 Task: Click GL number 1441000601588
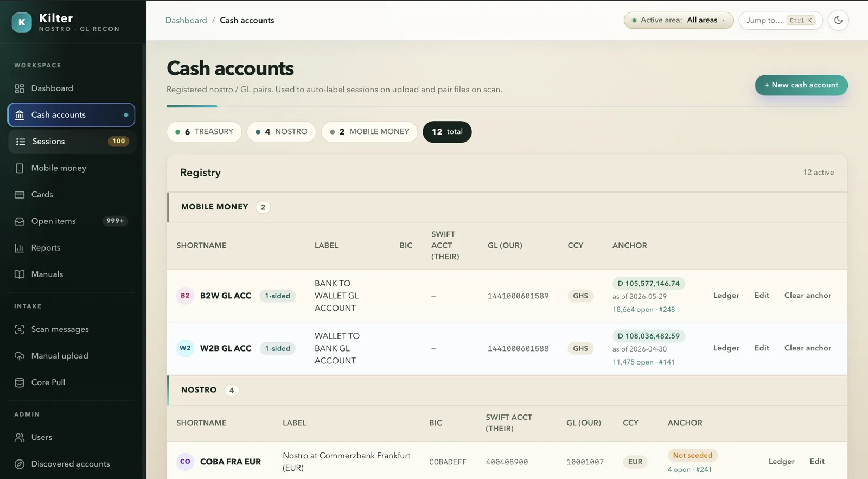[x=518, y=349]
